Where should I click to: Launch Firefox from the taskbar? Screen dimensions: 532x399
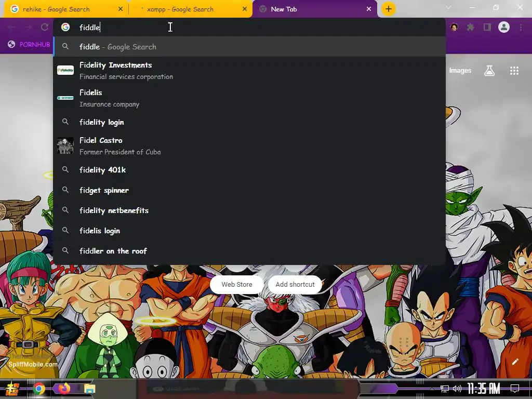tap(64, 388)
